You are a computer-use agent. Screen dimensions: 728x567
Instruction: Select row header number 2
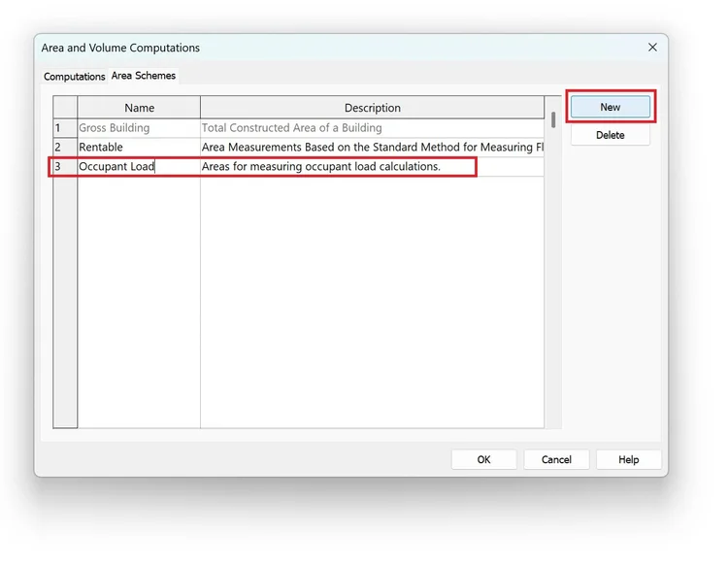point(65,148)
